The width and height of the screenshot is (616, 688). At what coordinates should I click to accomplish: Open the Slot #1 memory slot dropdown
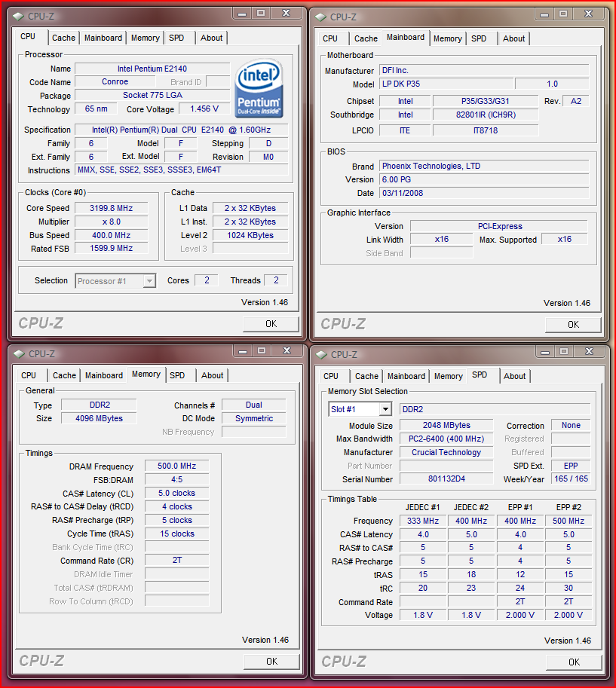point(385,409)
